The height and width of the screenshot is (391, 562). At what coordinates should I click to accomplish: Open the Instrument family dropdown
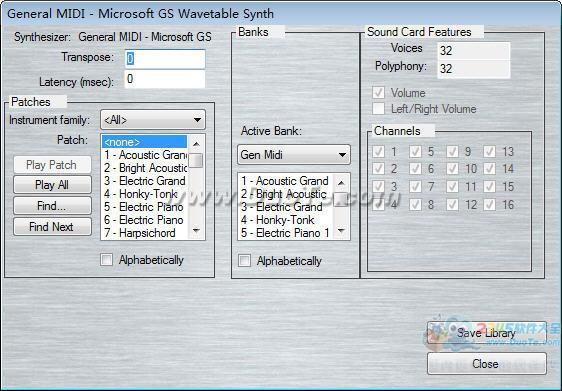[x=153, y=120]
